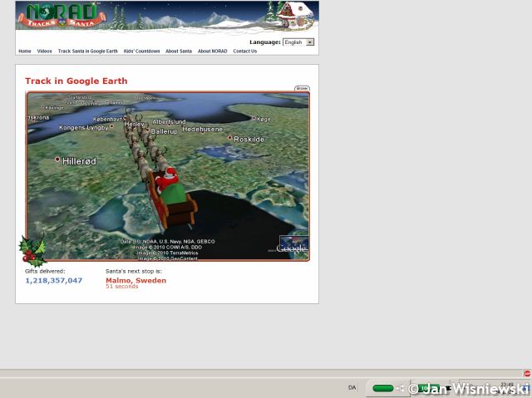Click the Albertslund map label
532x398 pixels.
click(x=169, y=121)
